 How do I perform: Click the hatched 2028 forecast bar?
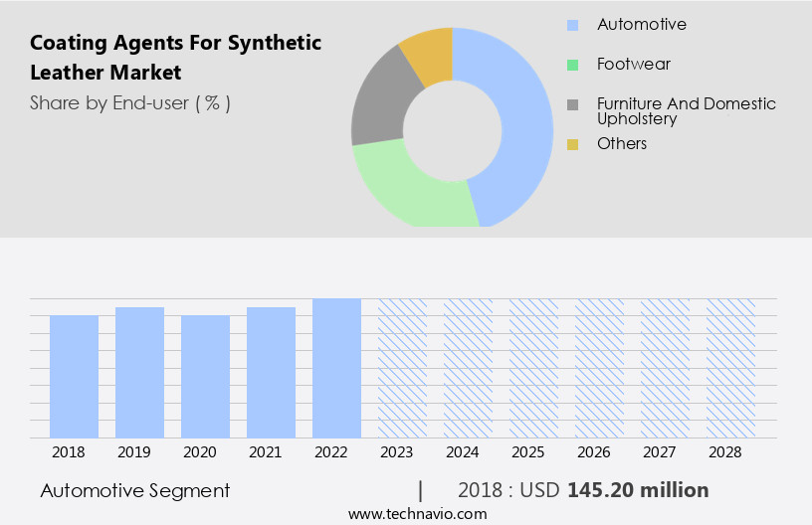pyautogui.click(x=730, y=368)
